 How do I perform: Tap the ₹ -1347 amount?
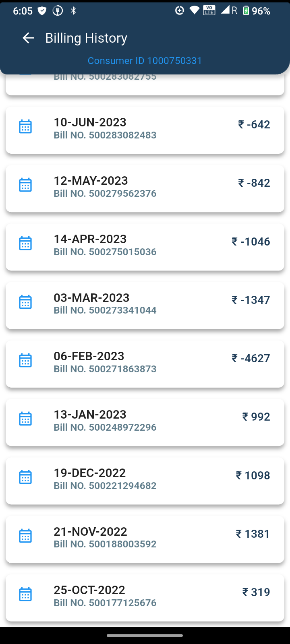click(x=251, y=300)
